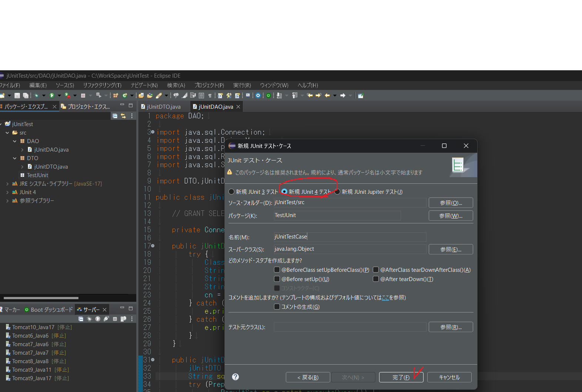Click the green power relaunch toolbar icon
Viewport: 582px width, 392px height.
click(268, 95)
